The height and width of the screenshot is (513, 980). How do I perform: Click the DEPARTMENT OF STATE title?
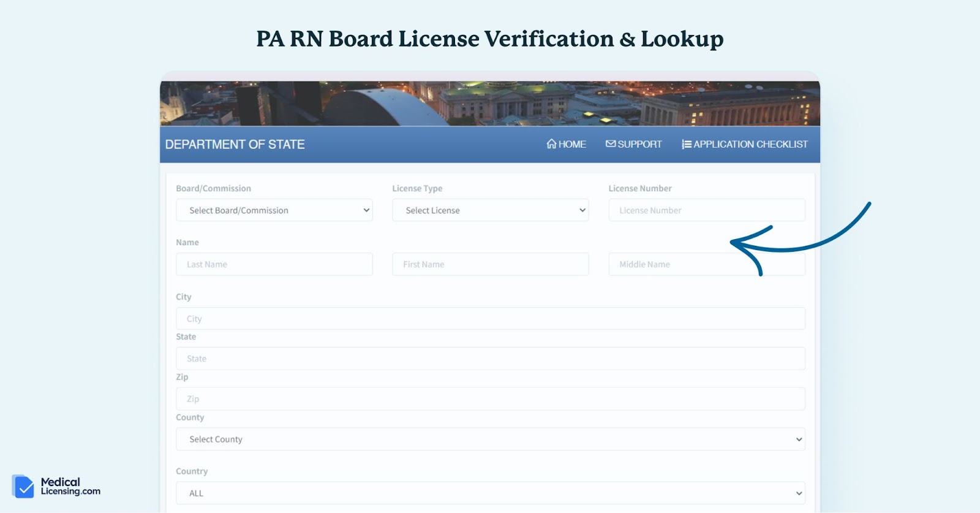point(235,144)
